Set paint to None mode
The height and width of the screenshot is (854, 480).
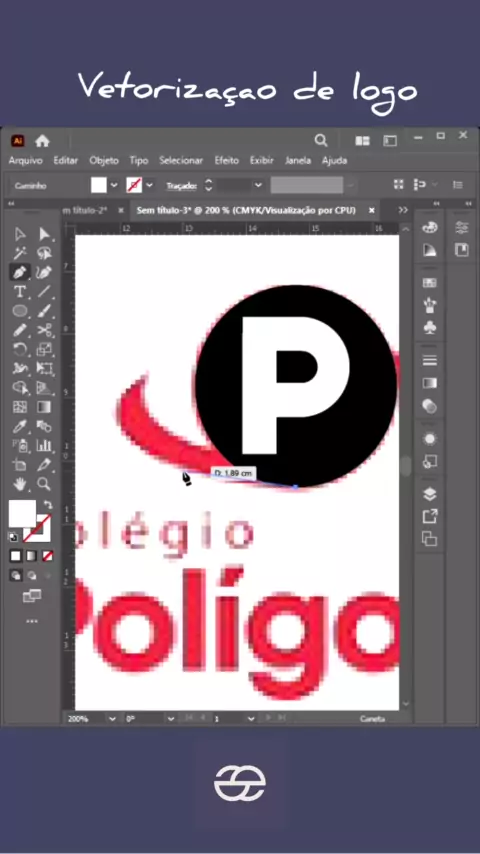pyautogui.click(x=48, y=556)
